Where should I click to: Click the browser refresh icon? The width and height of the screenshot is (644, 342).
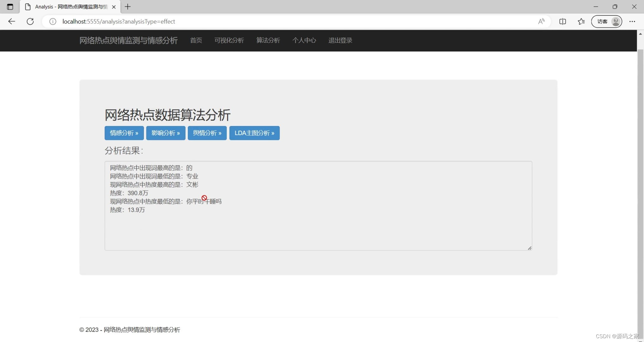tap(30, 21)
